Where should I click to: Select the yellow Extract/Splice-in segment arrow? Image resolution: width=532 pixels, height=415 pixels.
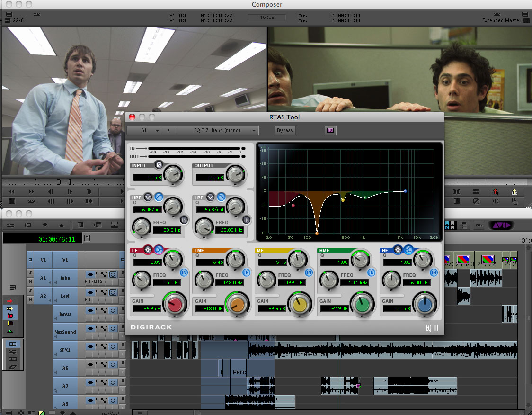tap(9, 308)
